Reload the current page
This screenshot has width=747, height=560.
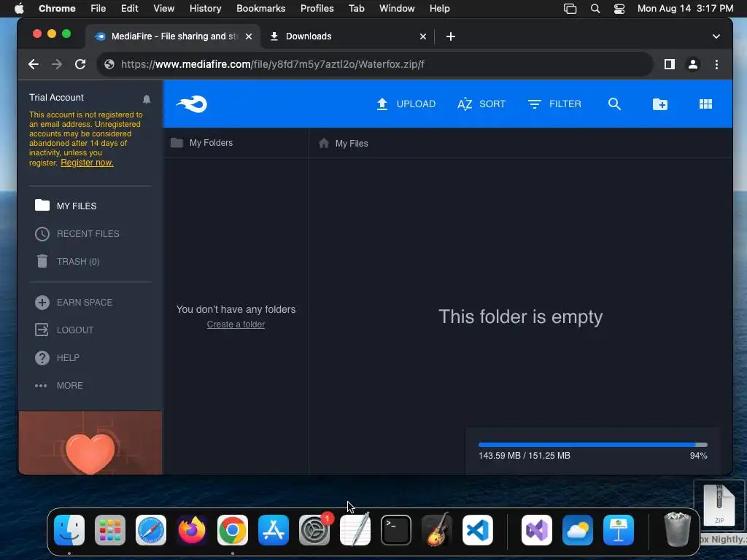[x=80, y=64]
